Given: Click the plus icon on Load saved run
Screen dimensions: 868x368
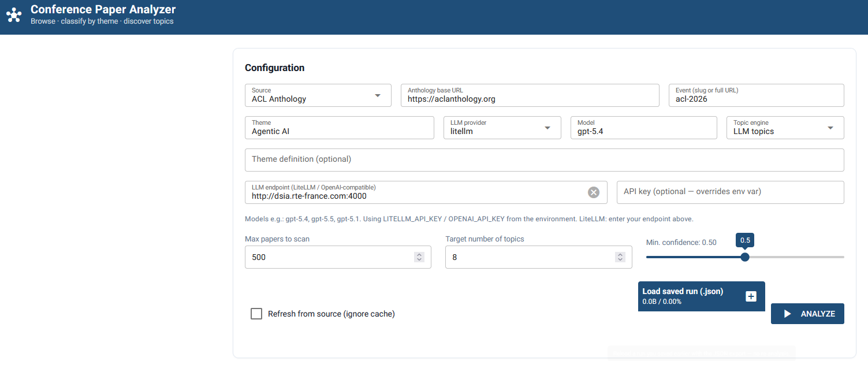Looking at the screenshot, I should [x=751, y=296].
